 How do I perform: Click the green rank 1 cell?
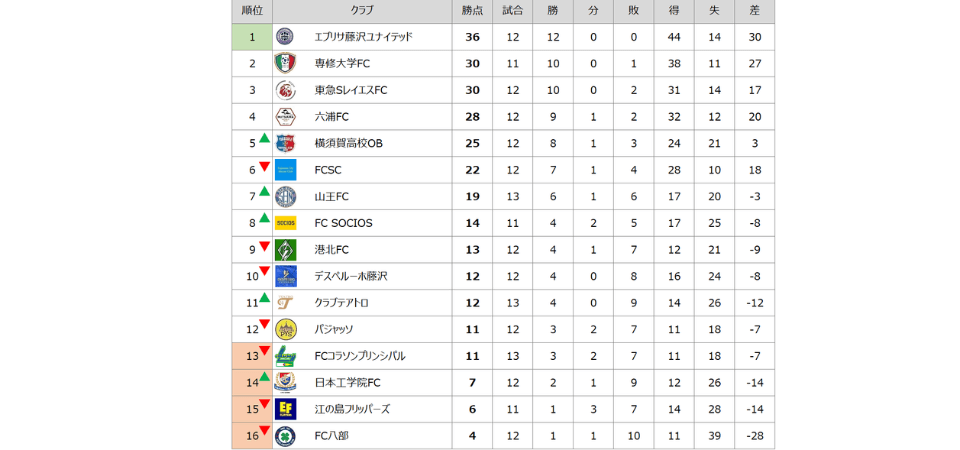coord(252,37)
